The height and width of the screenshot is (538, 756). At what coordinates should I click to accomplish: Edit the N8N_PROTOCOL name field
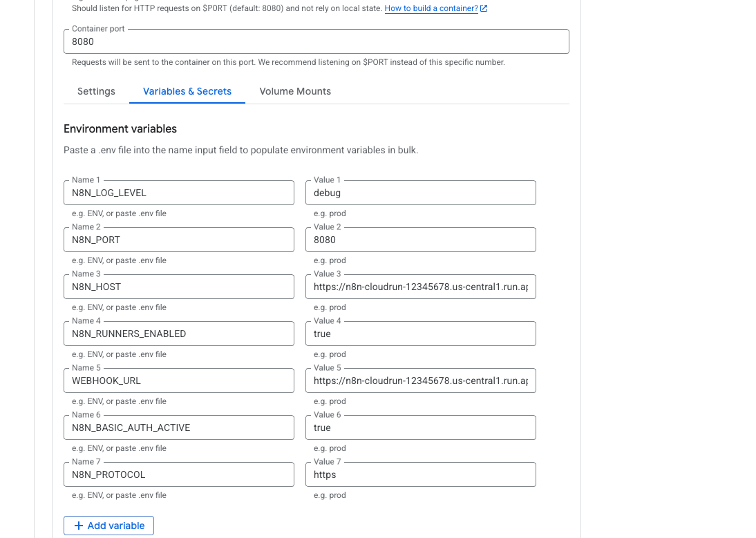point(179,474)
